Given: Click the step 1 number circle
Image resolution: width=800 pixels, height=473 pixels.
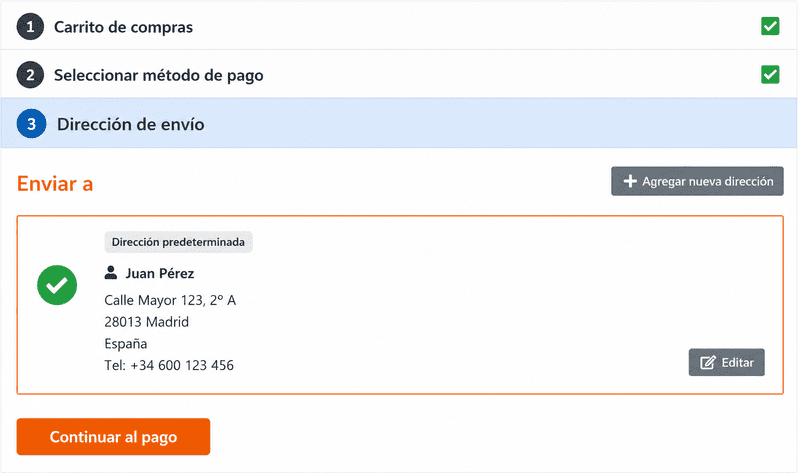Looking at the screenshot, I should click(30, 27).
